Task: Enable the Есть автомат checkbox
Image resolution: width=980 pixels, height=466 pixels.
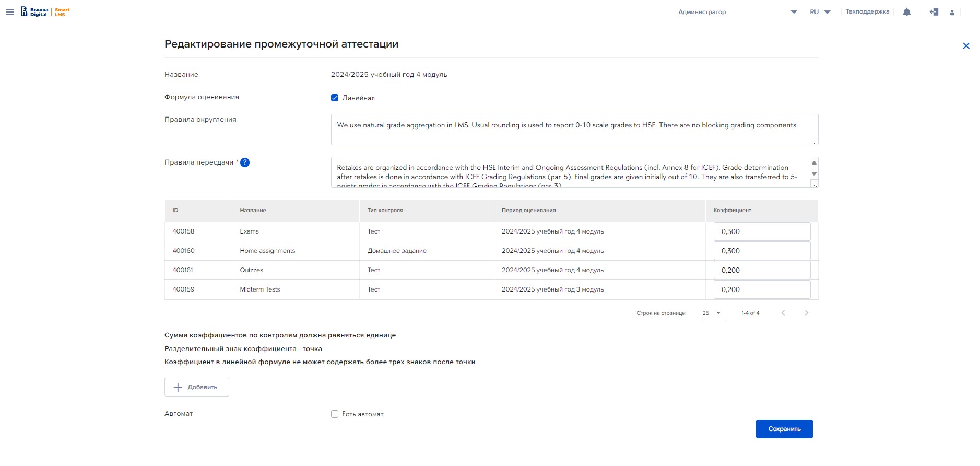Action: (x=335, y=414)
